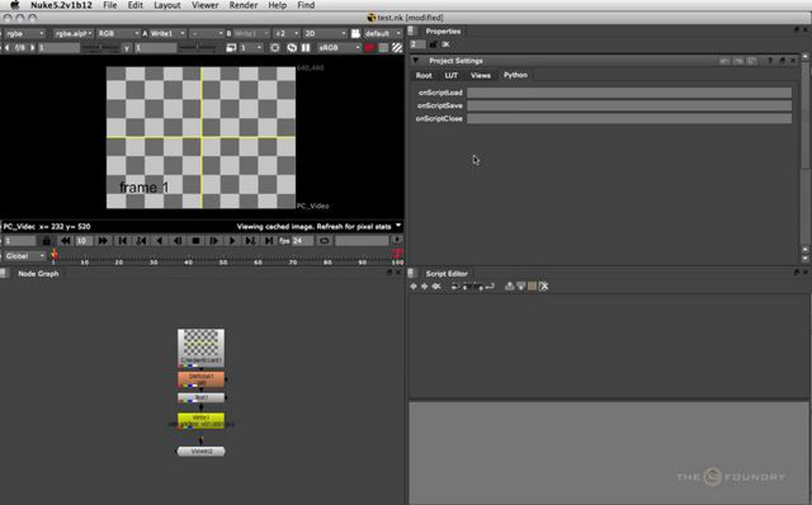This screenshot has width=812, height=505.
Task: Open the proxy downrez dropdown
Action: pos(251,48)
